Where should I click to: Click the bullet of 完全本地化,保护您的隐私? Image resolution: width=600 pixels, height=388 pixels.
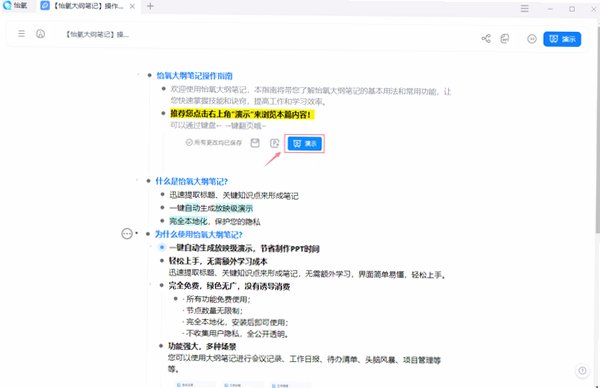[x=162, y=220]
